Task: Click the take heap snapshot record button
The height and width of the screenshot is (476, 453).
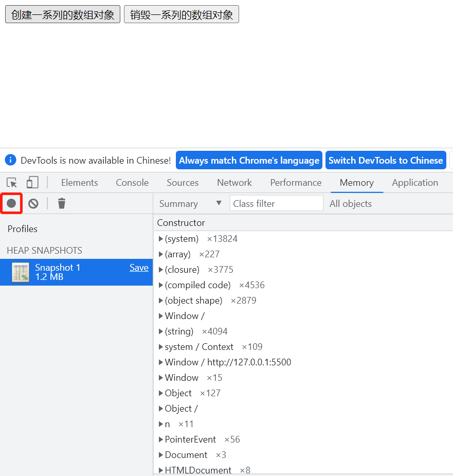Action: [11, 204]
